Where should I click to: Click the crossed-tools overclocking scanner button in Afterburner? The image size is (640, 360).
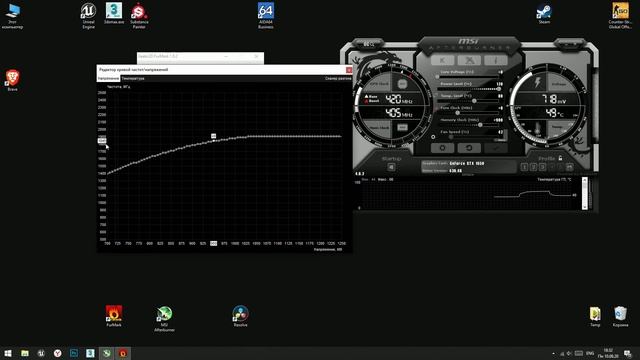click(x=469, y=60)
